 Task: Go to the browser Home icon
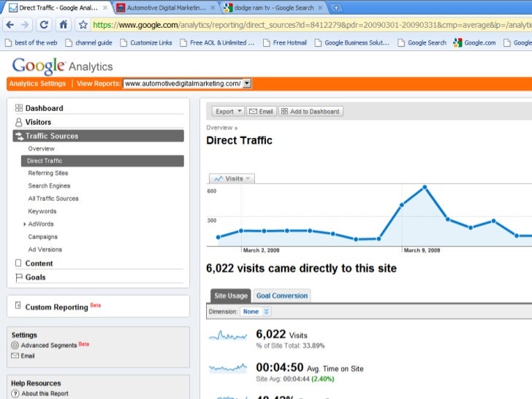[x=63, y=25]
